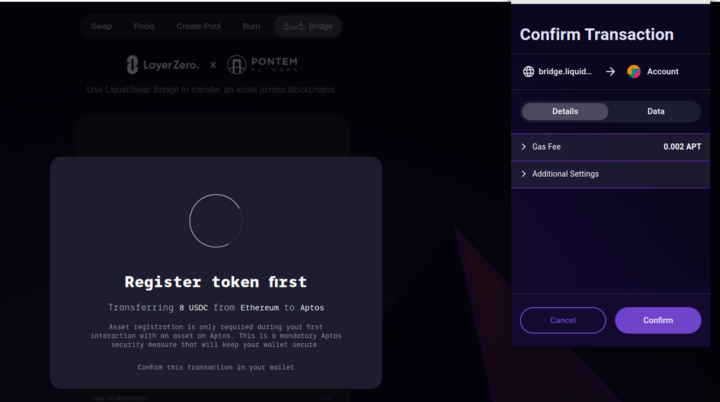720x402 pixels.
Task: Cancel the transaction
Action: point(563,320)
